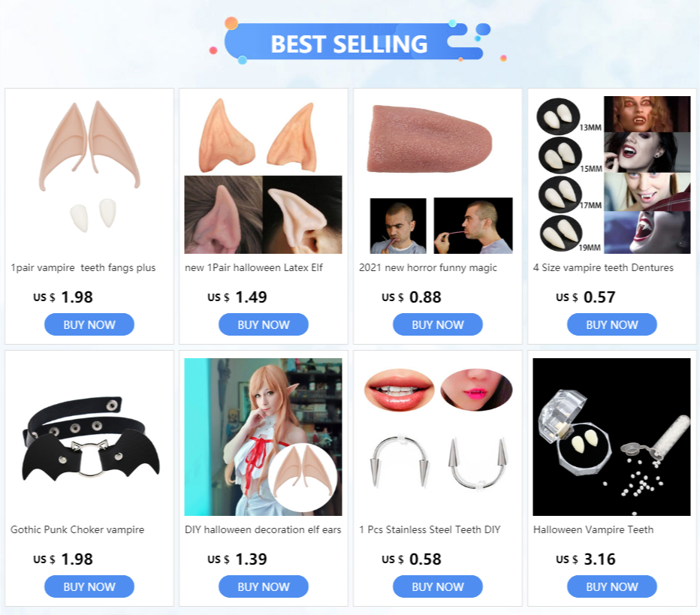Click BUY NOW for horror funny magic tongue
Image resolution: width=700 pixels, height=615 pixels.
437,324
